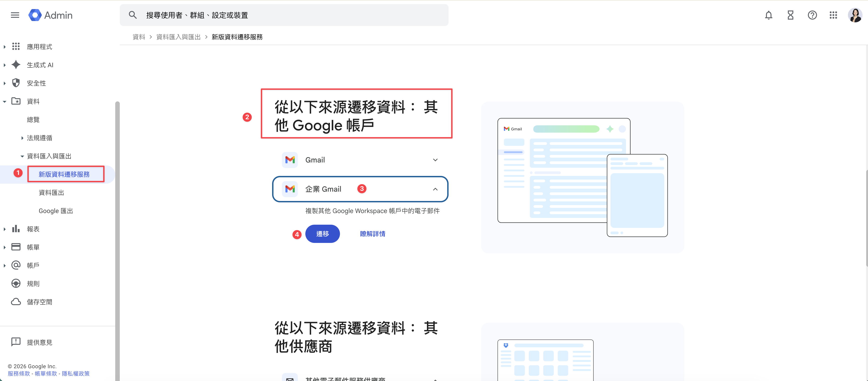Click 資料匯入與匯出 in the breadcrumb
868x381 pixels.
coord(179,37)
